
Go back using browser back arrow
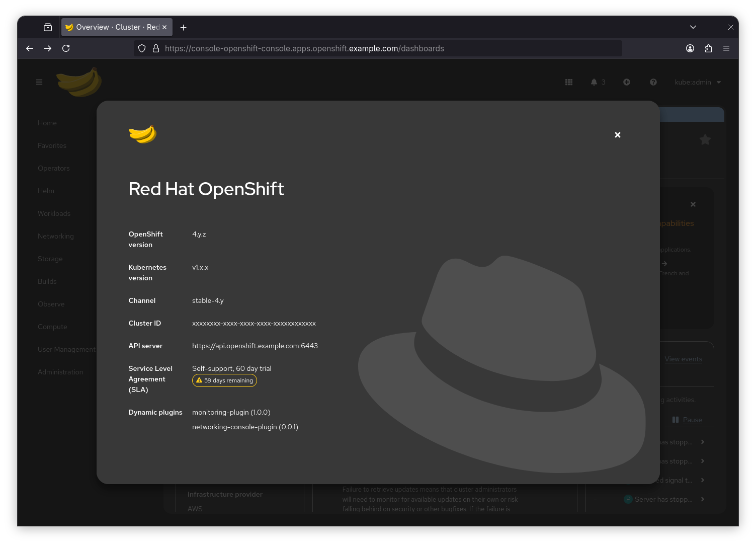point(30,48)
